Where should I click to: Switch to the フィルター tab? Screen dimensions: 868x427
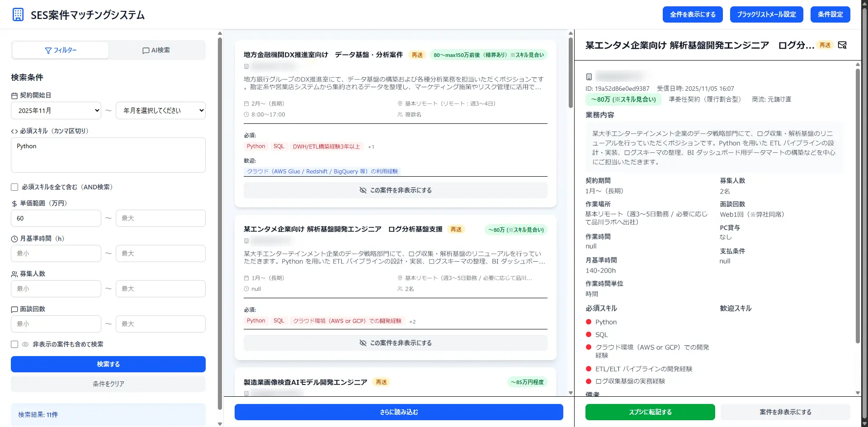(61, 50)
